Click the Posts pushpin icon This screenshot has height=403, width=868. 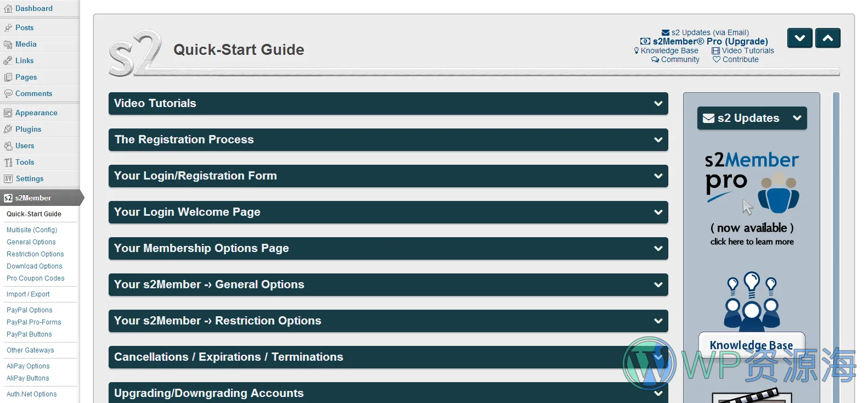pyautogui.click(x=8, y=27)
